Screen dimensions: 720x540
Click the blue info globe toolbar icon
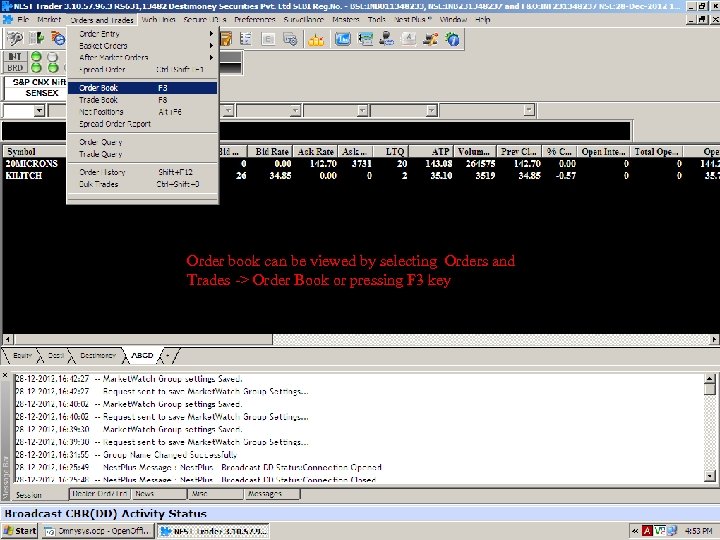[x=453, y=39]
